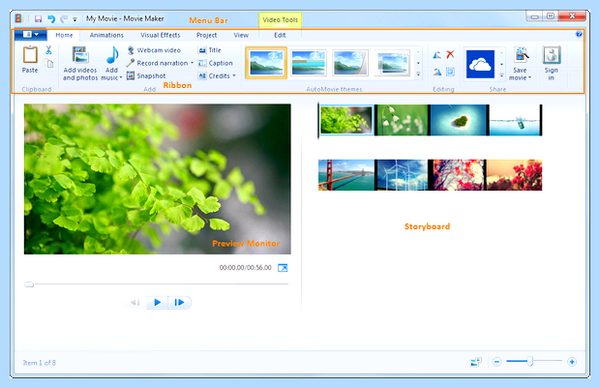Select the green fern clip in storyboard

click(x=346, y=120)
